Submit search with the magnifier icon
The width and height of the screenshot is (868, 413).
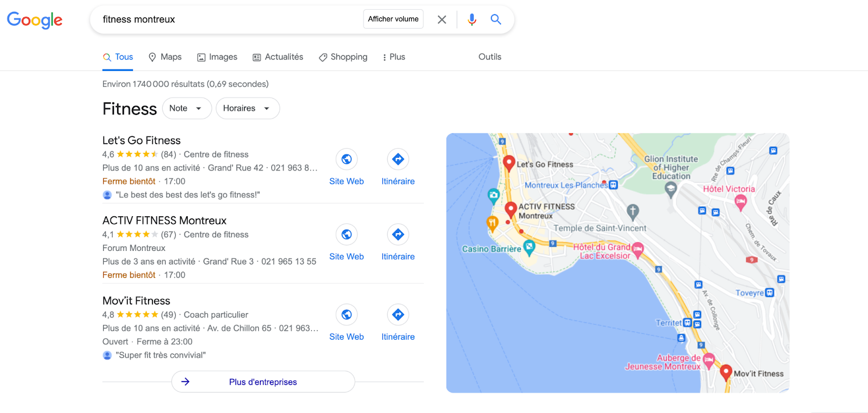tap(496, 20)
